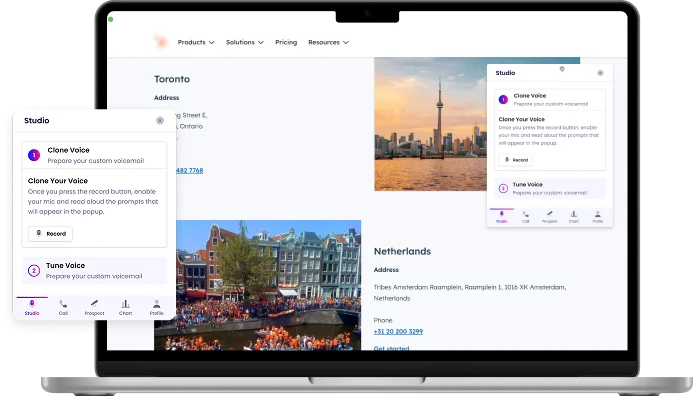Click the Toronto phone number link
Screen dimensions: 693x396
coord(190,171)
